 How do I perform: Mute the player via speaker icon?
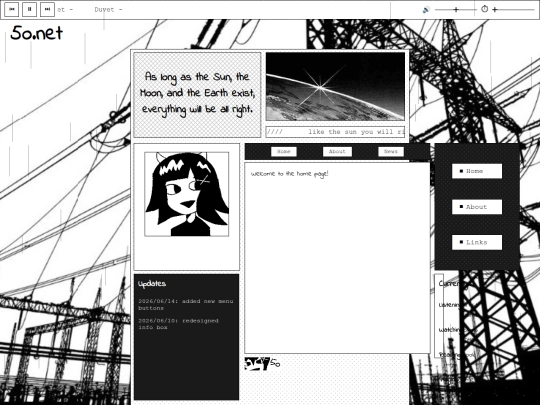coord(426,10)
